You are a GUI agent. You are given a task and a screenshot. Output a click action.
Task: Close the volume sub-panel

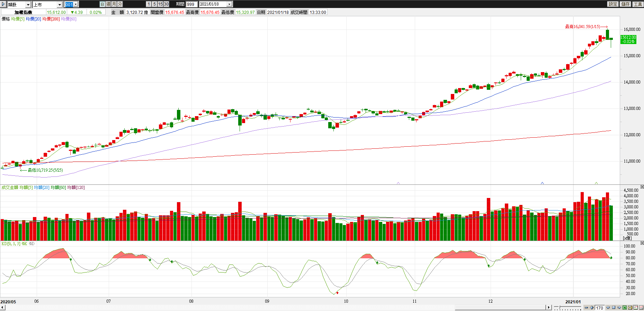(642, 187)
